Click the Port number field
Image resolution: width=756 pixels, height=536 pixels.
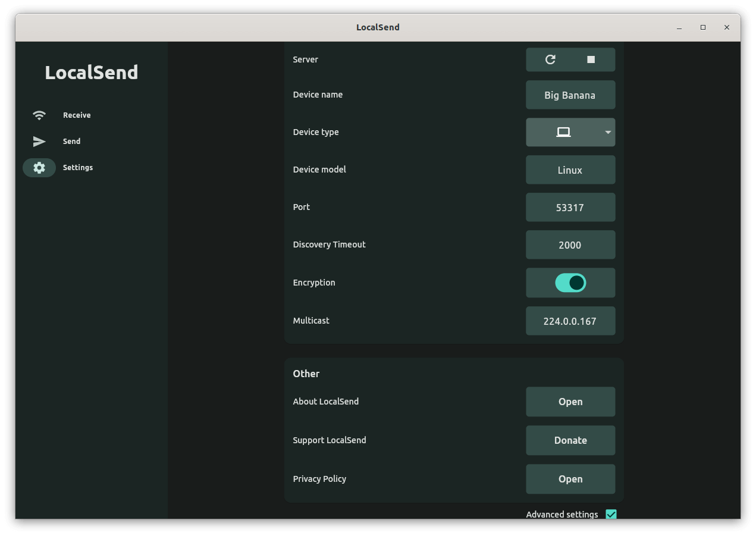click(x=570, y=207)
